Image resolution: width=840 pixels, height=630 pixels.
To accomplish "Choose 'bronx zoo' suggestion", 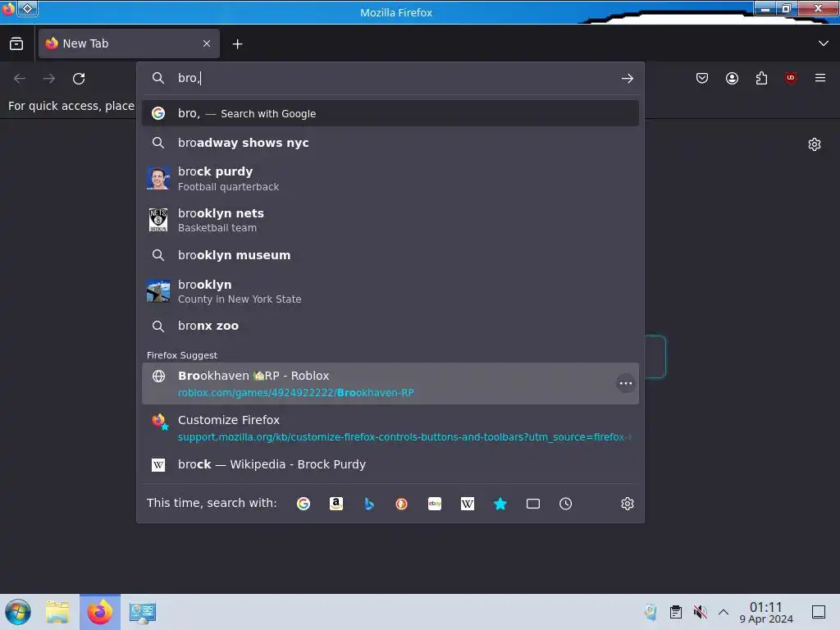I will tap(390, 326).
